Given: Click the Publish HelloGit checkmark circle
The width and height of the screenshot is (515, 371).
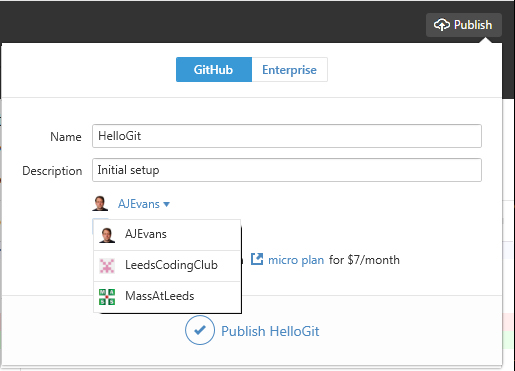Looking at the screenshot, I should tap(200, 330).
